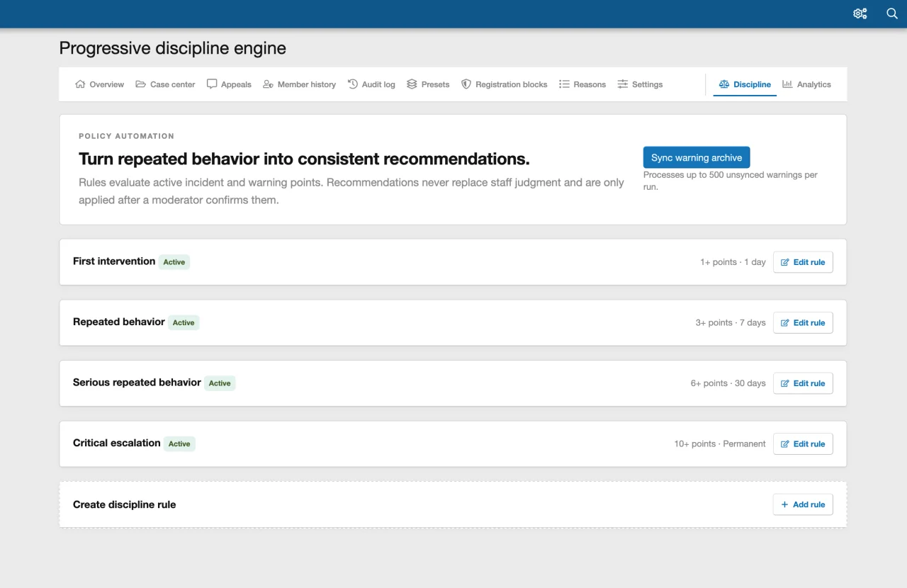
Task: Click the plus icon on Add rule
Action: (784, 504)
